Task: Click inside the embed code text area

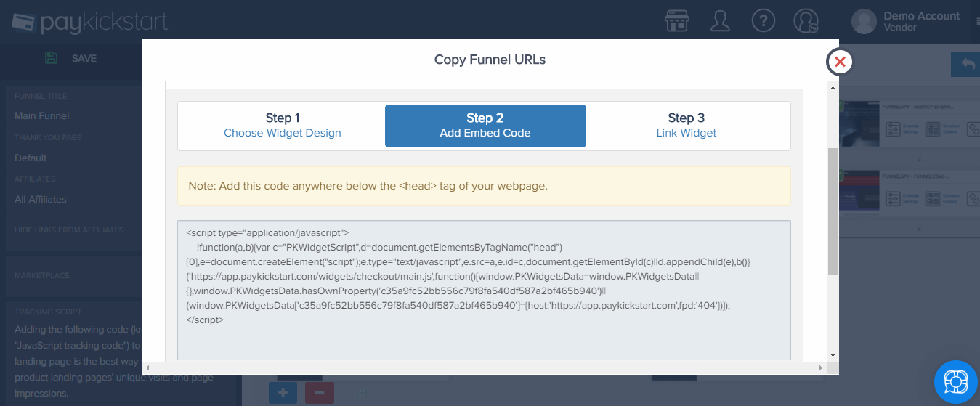Action: 484,290
